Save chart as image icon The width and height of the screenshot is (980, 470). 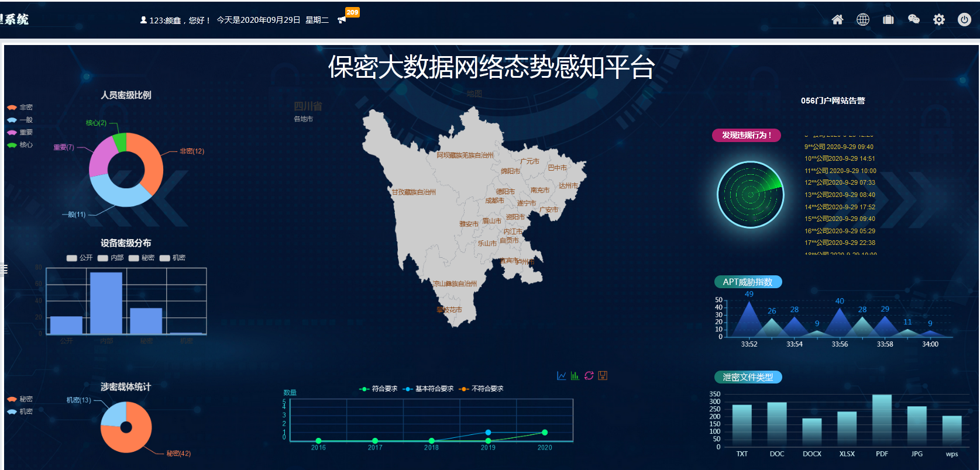point(603,376)
